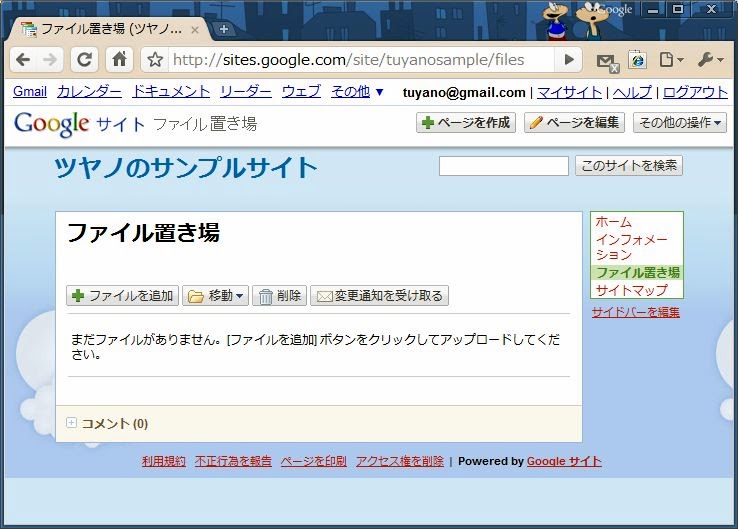Click the サイドバーを編集 link

(635, 312)
